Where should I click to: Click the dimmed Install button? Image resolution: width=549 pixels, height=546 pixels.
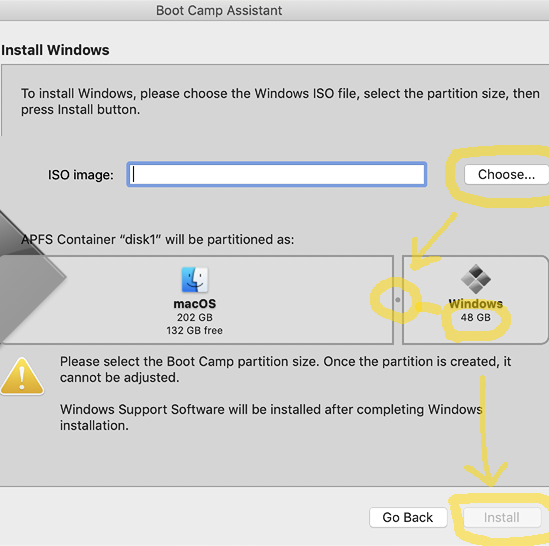coord(502,517)
